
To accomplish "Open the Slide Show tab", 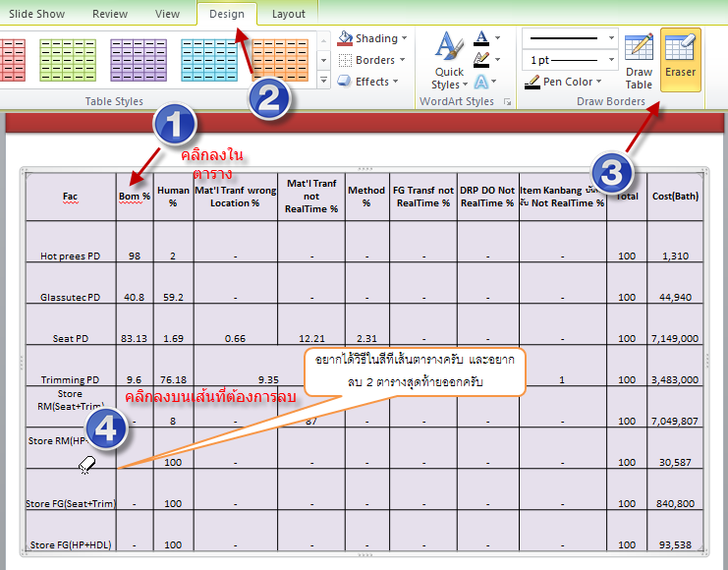I will [x=37, y=14].
